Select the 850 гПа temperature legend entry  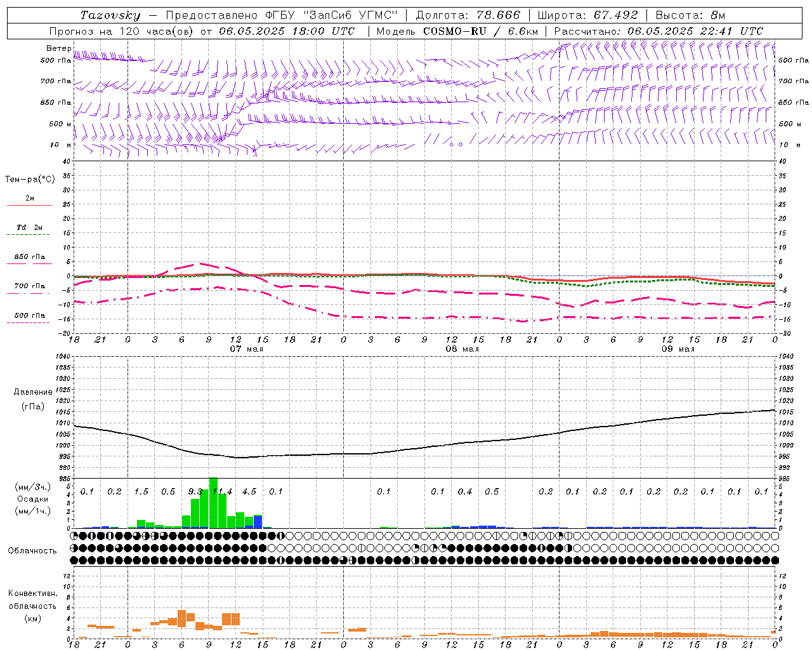click(x=30, y=257)
